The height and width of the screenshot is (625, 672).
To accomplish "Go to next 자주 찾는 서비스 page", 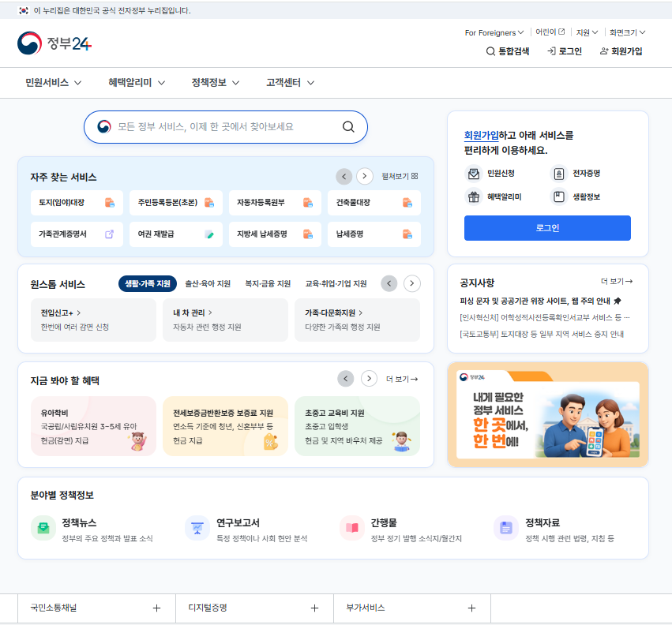I will (x=364, y=177).
